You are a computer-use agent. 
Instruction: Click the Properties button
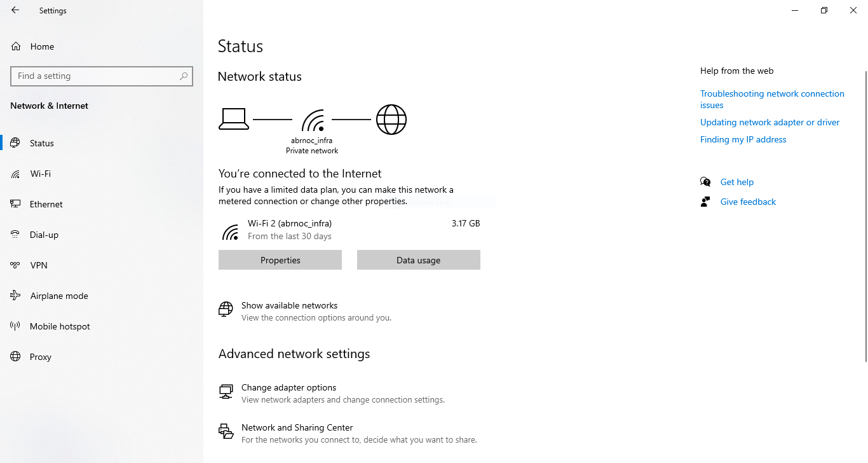(x=280, y=260)
